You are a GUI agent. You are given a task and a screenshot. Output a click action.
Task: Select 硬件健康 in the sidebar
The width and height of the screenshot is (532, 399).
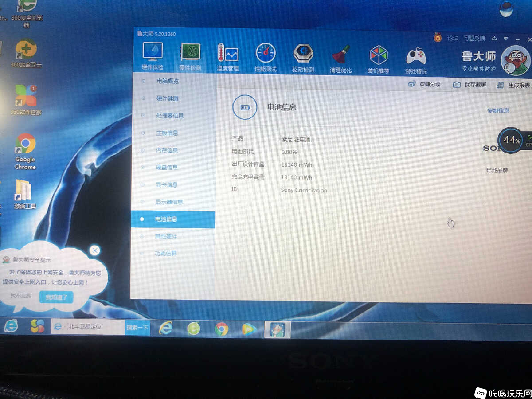168,98
